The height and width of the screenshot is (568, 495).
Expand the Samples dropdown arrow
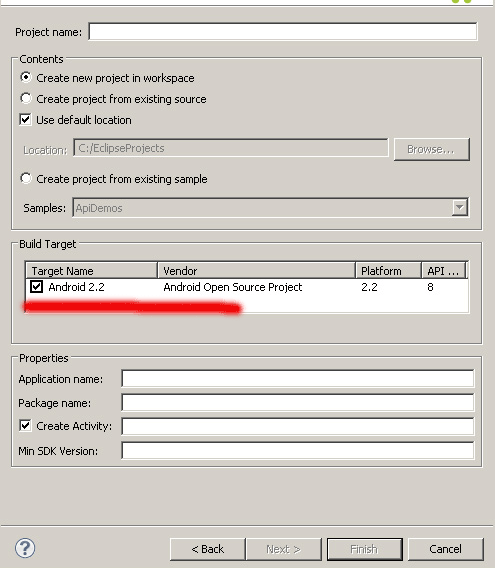459,208
